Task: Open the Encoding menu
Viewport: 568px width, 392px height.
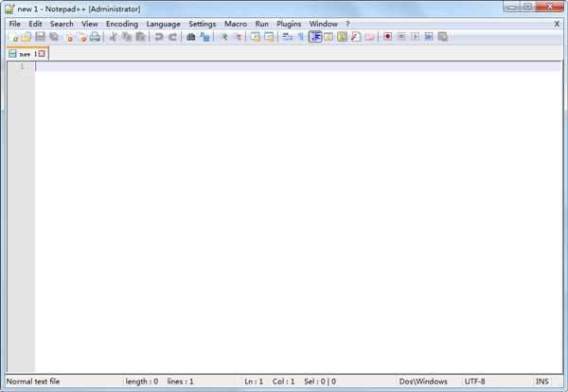Action: 122,24
